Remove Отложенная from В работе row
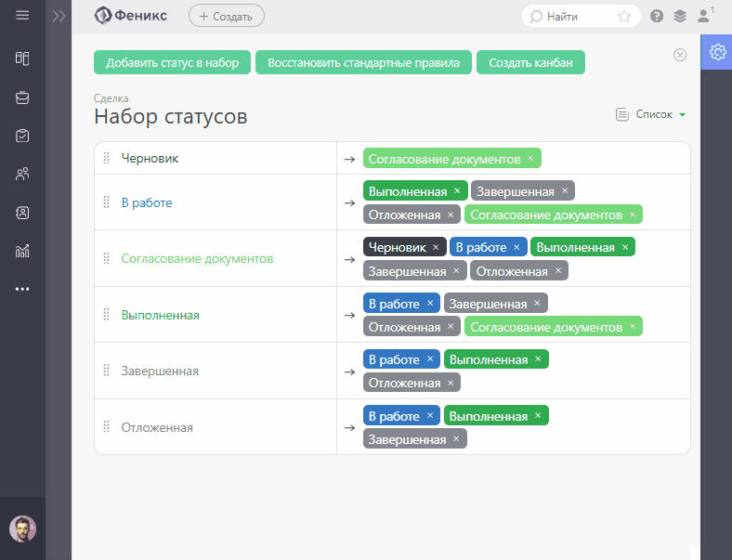732x560 pixels. (x=451, y=215)
